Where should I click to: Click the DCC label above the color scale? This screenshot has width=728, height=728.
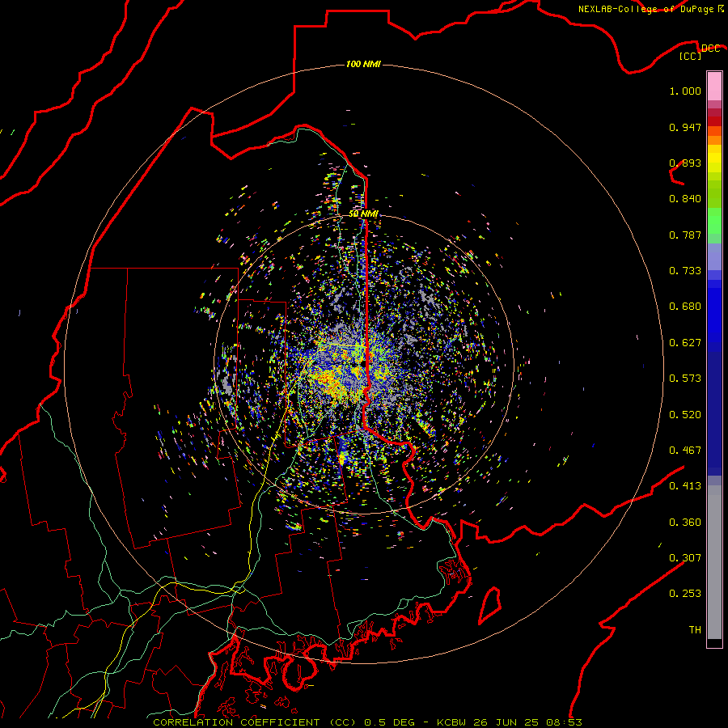click(711, 48)
